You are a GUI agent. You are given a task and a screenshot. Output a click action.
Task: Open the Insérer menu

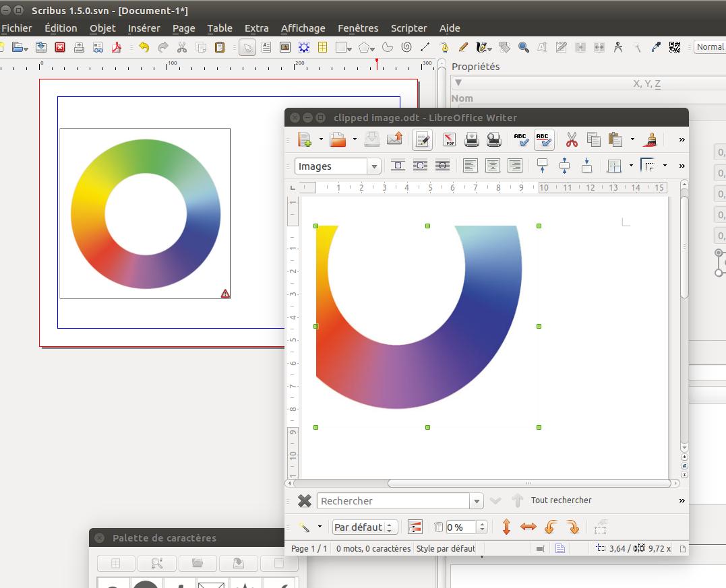tap(144, 28)
